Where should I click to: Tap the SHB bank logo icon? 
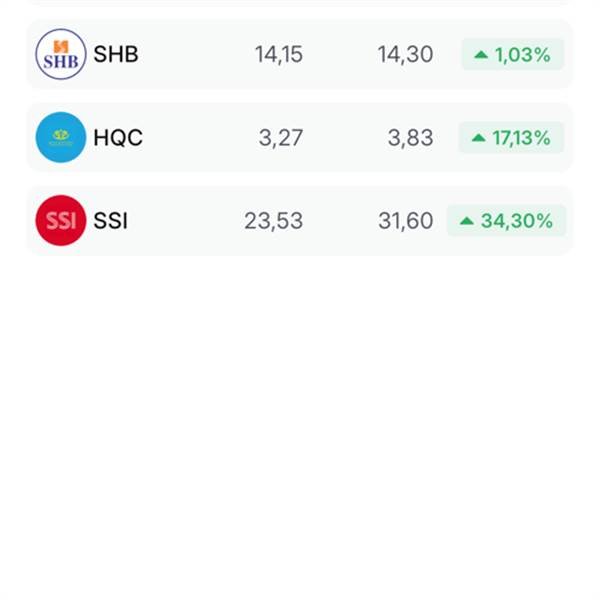click(x=61, y=54)
